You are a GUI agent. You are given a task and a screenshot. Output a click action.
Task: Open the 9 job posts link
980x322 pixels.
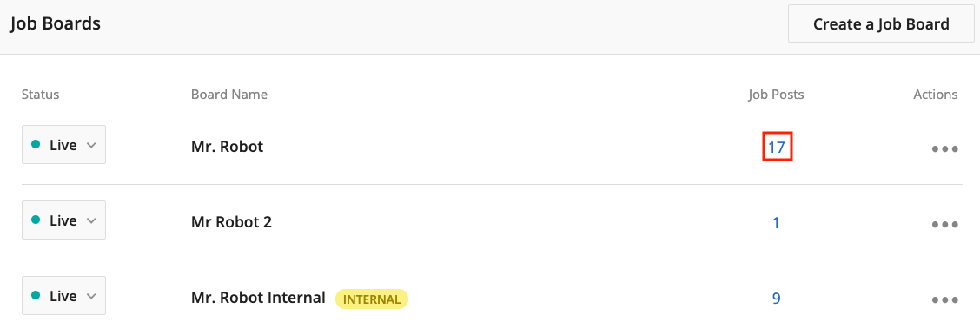coord(776,299)
